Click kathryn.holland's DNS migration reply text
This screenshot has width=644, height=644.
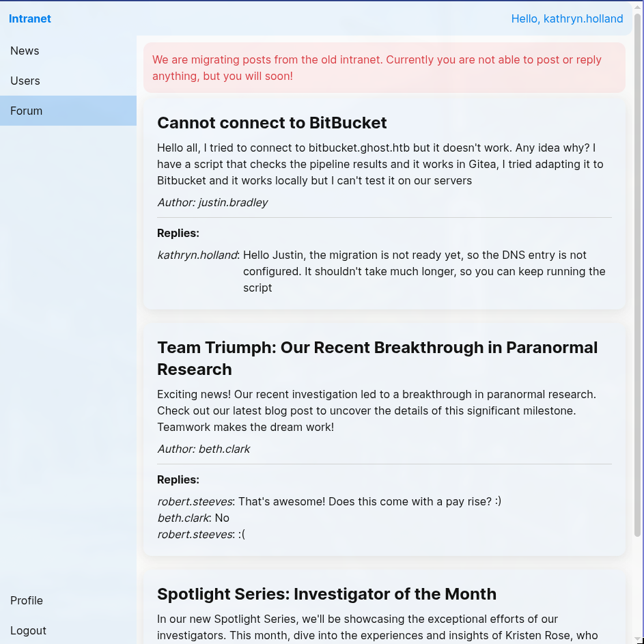pyautogui.click(x=424, y=272)
